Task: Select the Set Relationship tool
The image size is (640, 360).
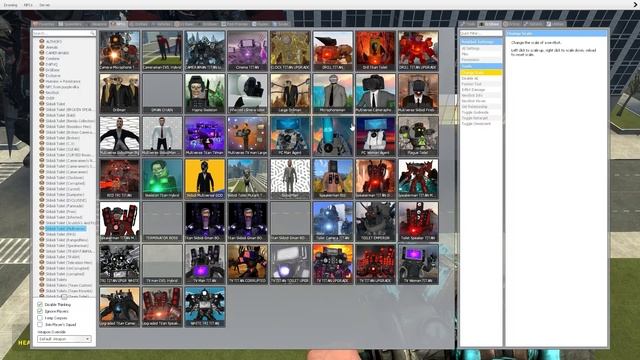Action: coord(481,107)
